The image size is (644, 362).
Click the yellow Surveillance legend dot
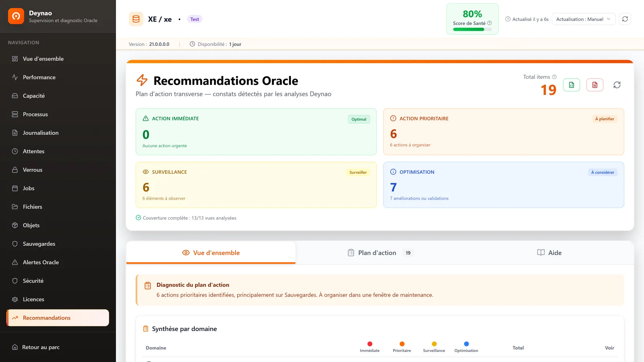tap(434, 344)
